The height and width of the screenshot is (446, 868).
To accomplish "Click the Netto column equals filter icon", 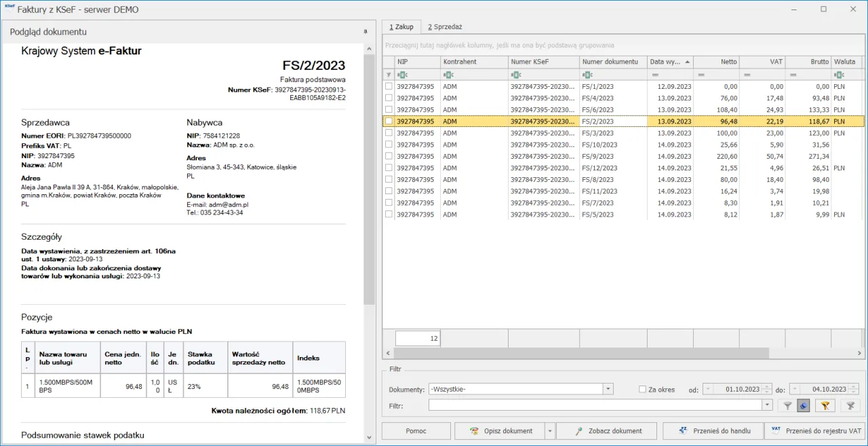I will (x=701, y=75).
